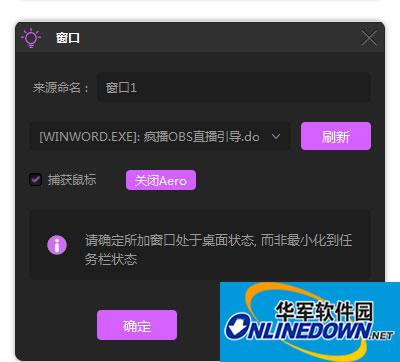Image resolution: width=400 pixels, height=362 pixels.
Task: Click the 关闭Aero button
Action: point(161,180)
